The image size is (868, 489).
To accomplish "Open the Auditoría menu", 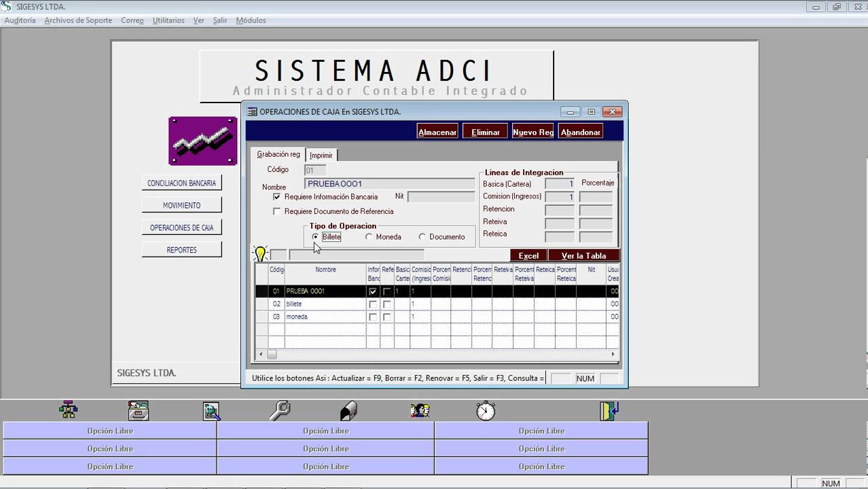I will (x=20, y=20).
